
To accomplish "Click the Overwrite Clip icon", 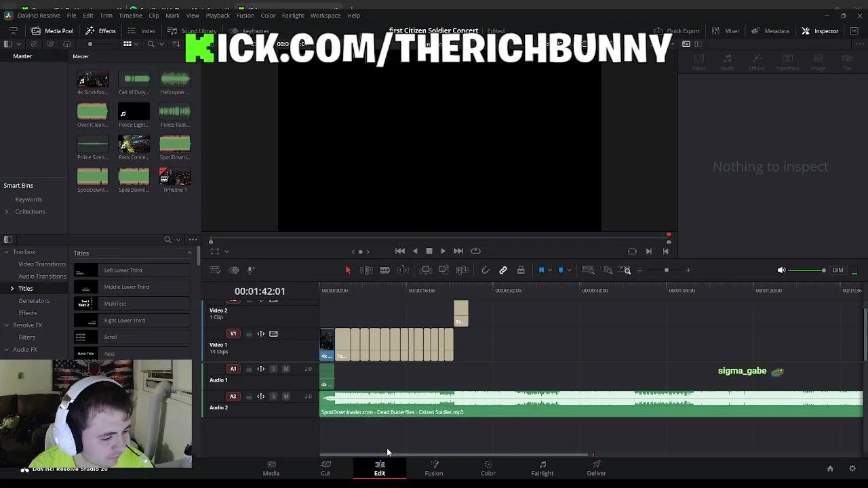I will pyautogui.click(x=443, y=270).
